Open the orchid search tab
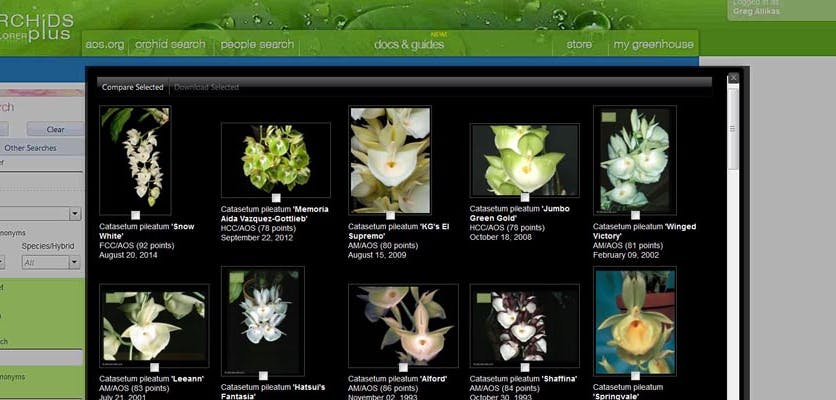836x400 pixels. pos(170,44)
